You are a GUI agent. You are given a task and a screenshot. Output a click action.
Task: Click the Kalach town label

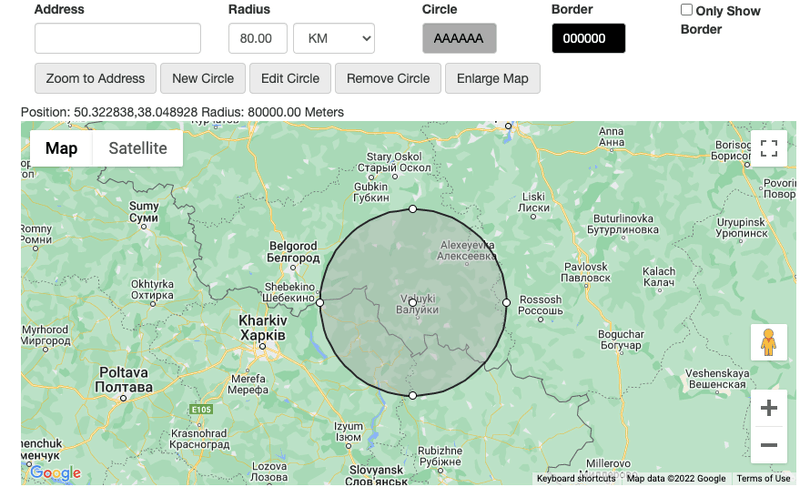(659, 276)
